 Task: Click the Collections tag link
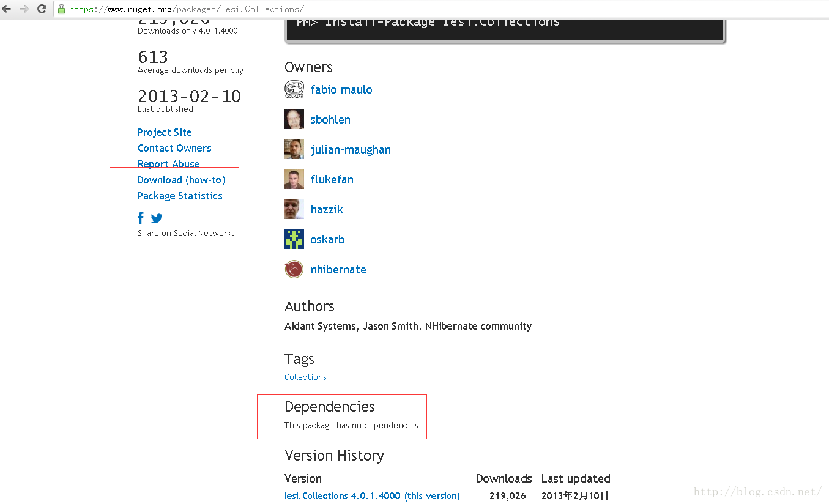(x=305, y=377)
